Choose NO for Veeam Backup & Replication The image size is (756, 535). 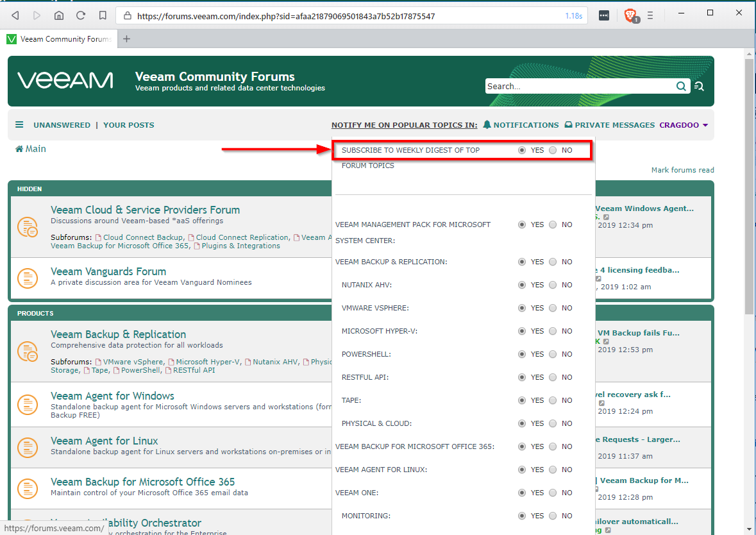[553, 262]
